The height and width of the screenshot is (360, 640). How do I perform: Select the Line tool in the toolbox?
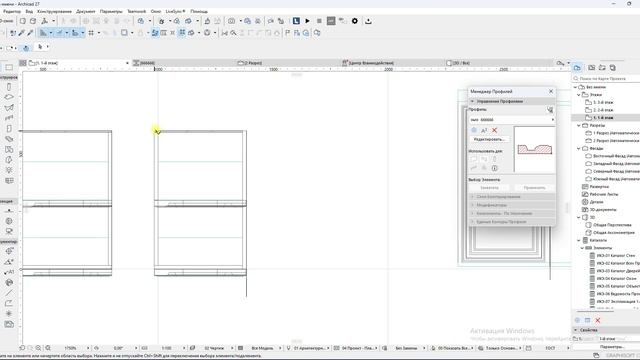[9, 293]
